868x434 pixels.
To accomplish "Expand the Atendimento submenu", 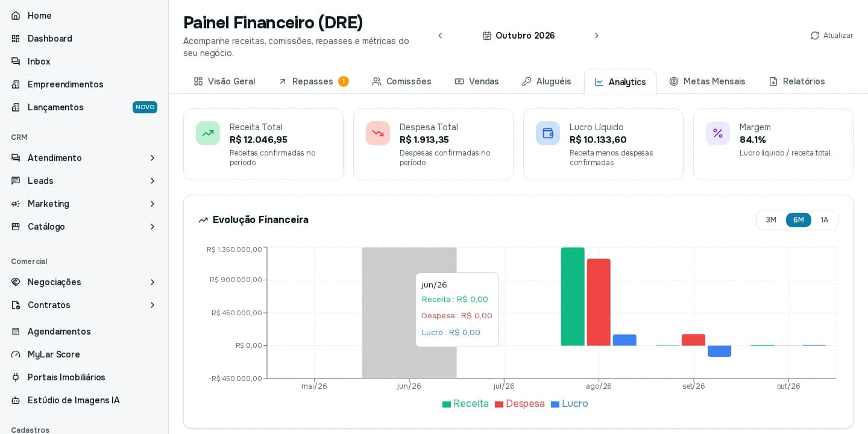I will [x=84, y=158].
